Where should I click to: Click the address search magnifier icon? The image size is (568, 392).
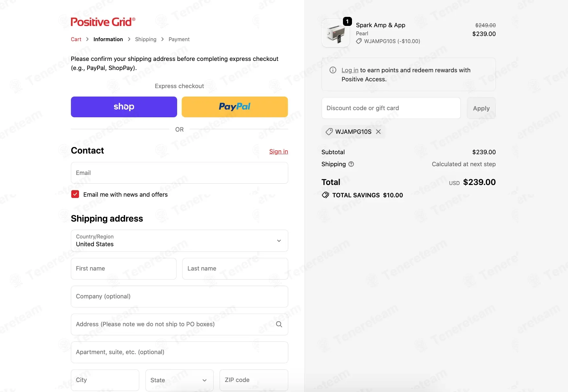point(279,324)
